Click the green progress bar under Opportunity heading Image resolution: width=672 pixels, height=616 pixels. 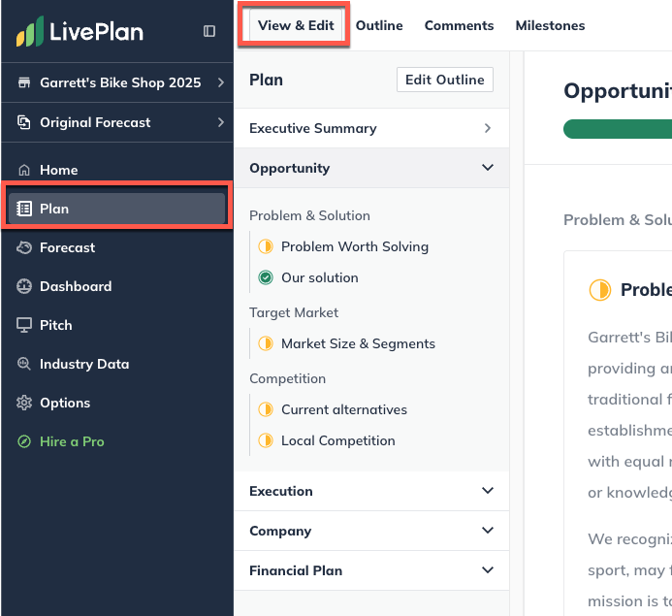[618, 129]
